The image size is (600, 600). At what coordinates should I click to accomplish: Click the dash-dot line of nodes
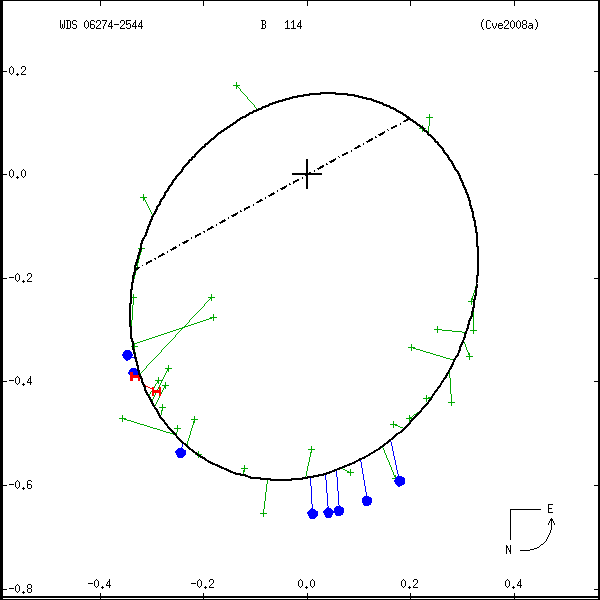click(272, 194)
